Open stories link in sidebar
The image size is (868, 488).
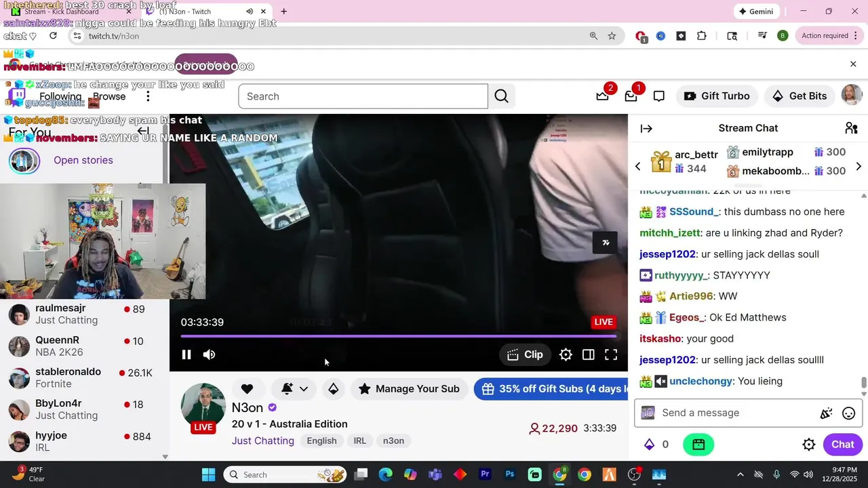click(x=83, y=160)
